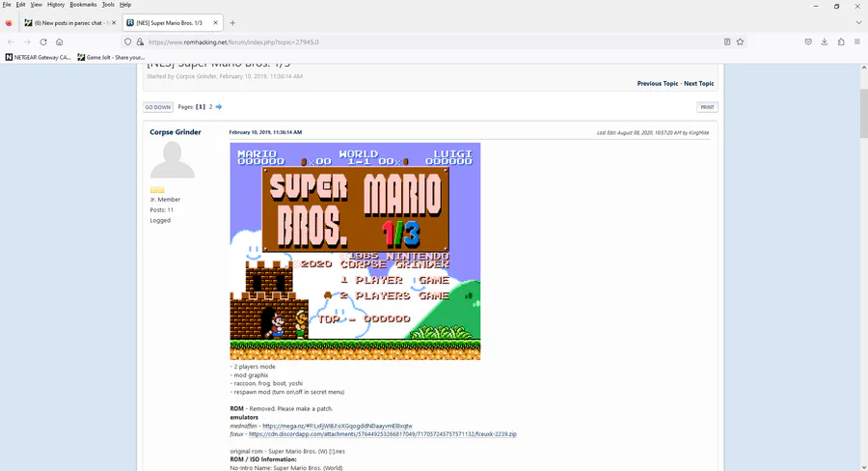This screenshot has height=471, width=868.
Task: Open the fceux cdn.discordapp.com link
Action: [383, 434]
